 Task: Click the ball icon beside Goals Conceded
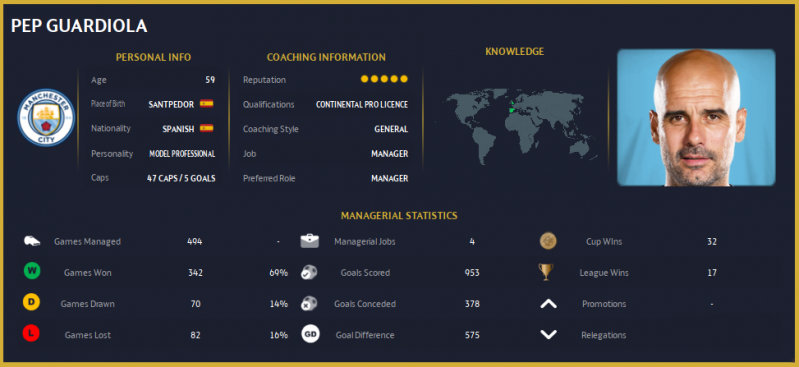309,303
